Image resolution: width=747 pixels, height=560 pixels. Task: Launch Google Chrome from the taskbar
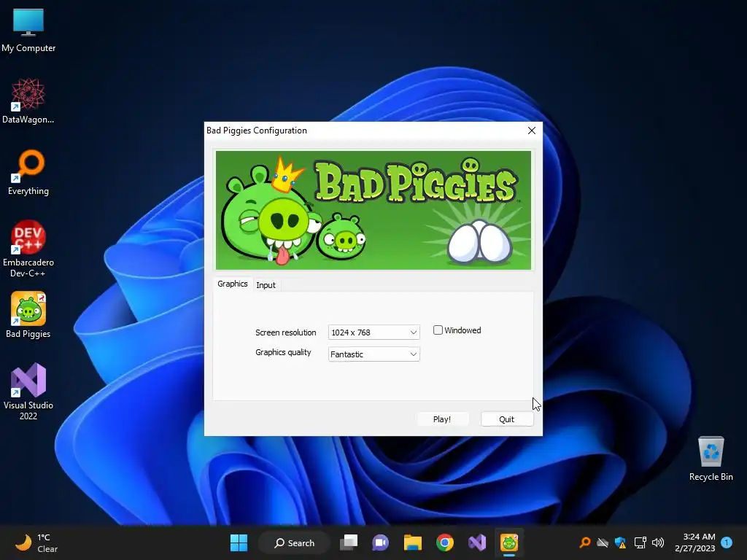[x=444, y=542]
